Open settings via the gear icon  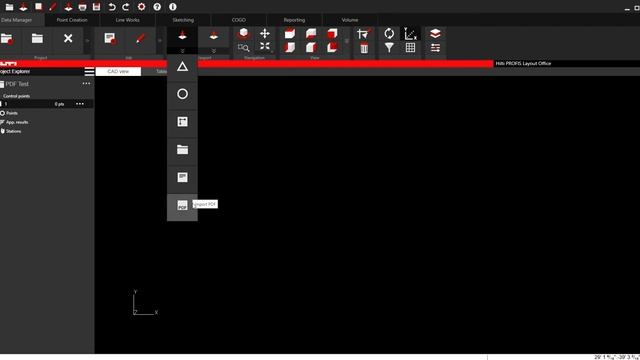141,7
